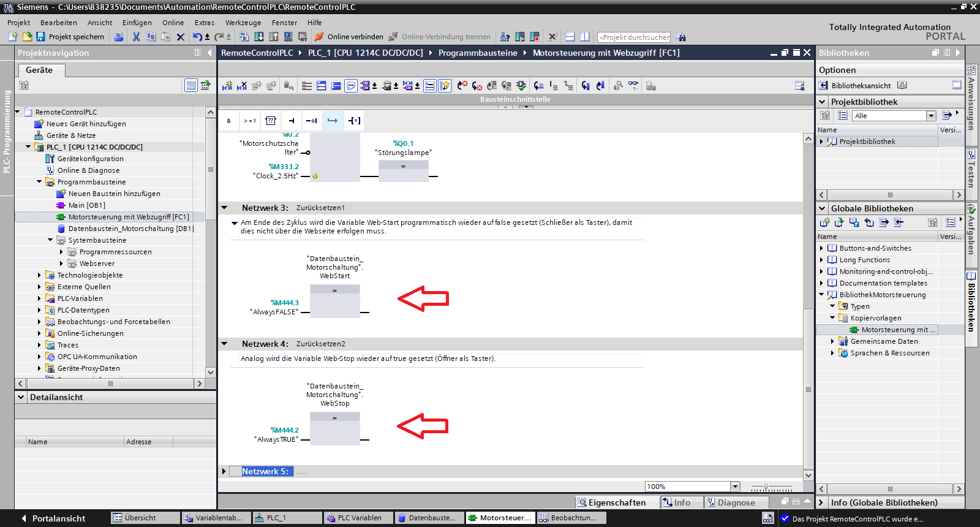Insert OR (>=1) box from favorites

(250, 121)
